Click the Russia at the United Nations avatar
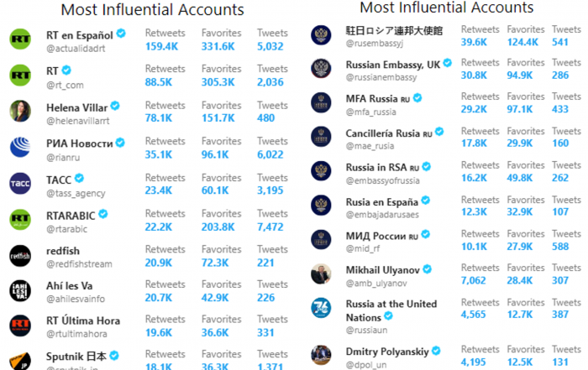 321,308
